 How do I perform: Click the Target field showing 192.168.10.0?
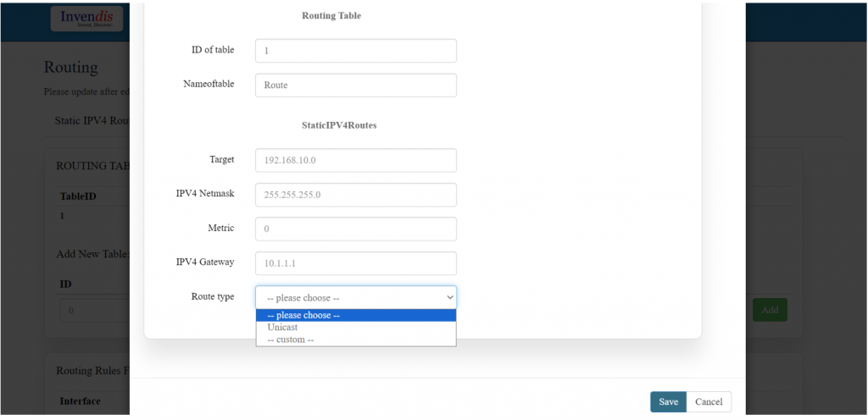(x=355, y=160)
